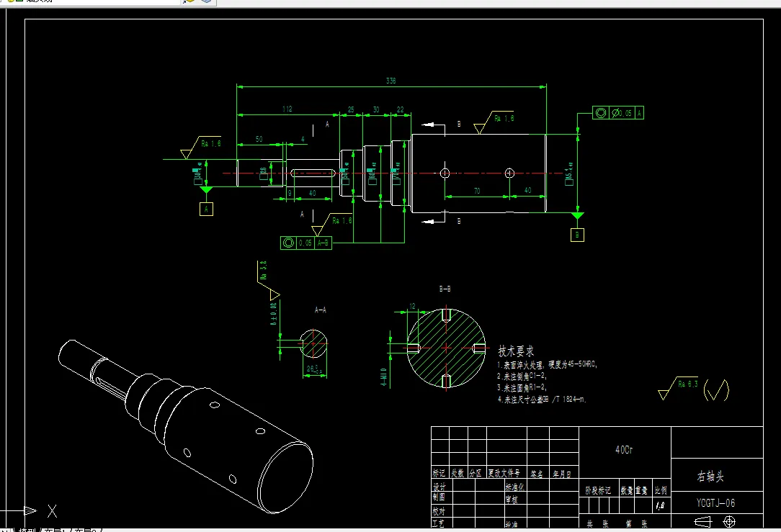Click the 技术要求 heading
This screenshot has height=532, width=781.
[516, 351]
